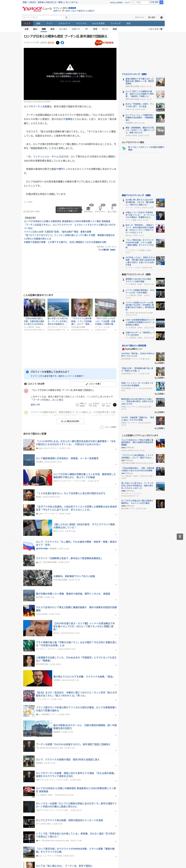
Task: Open the ヘルプ header link
Action: 127,2
